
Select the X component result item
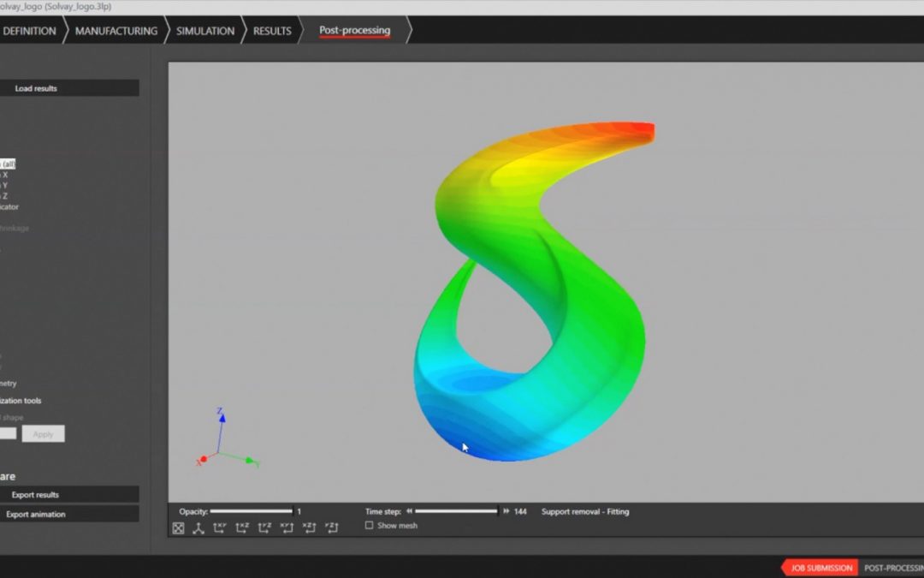click(4, 175)
